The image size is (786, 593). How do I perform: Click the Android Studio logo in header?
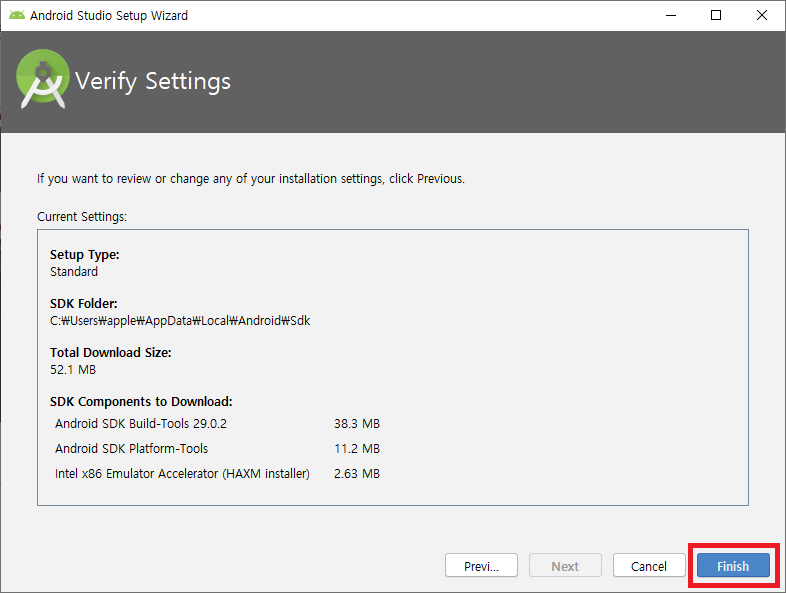coord(43,79)
